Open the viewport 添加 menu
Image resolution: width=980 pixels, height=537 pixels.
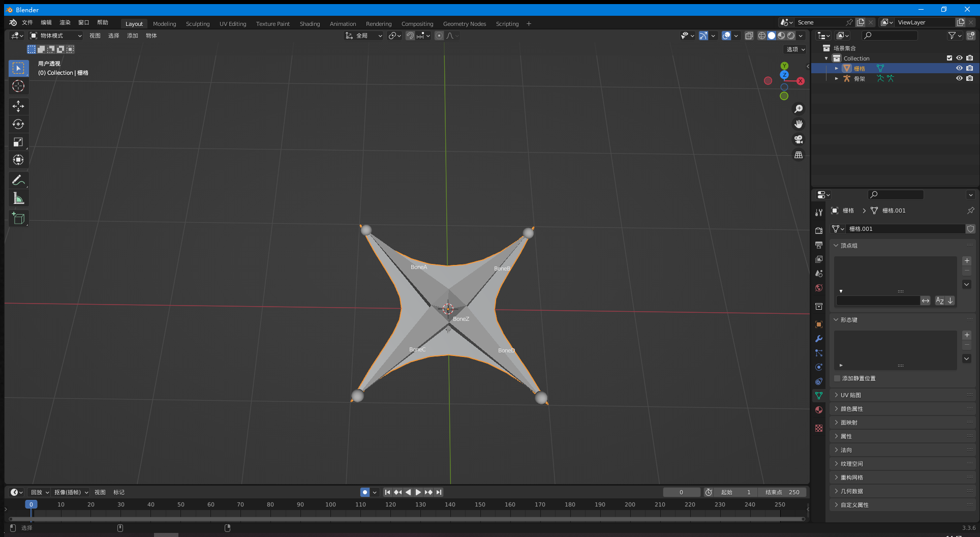coord(133,36)
